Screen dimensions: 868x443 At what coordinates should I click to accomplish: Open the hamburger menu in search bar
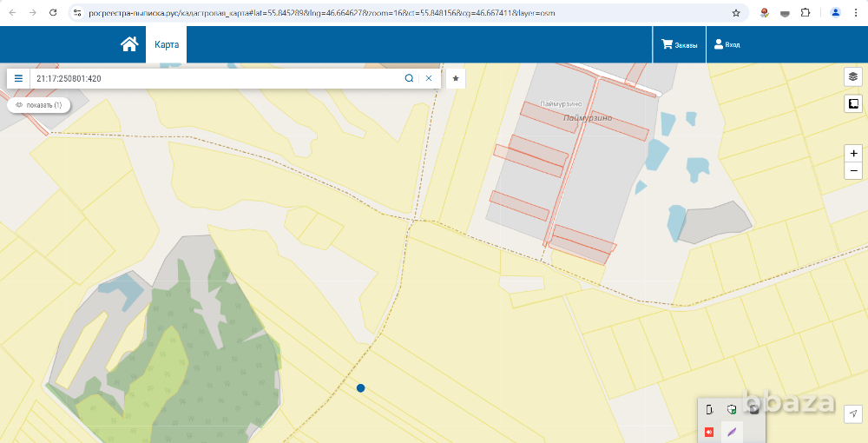(18, 78)
